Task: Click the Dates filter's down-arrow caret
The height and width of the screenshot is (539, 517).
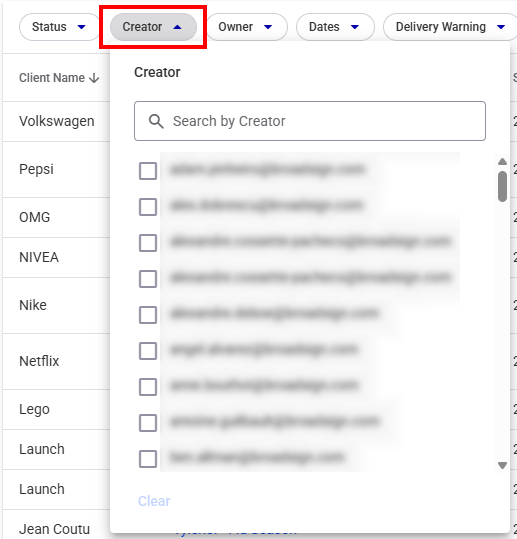Action: (x=355, y=27)
